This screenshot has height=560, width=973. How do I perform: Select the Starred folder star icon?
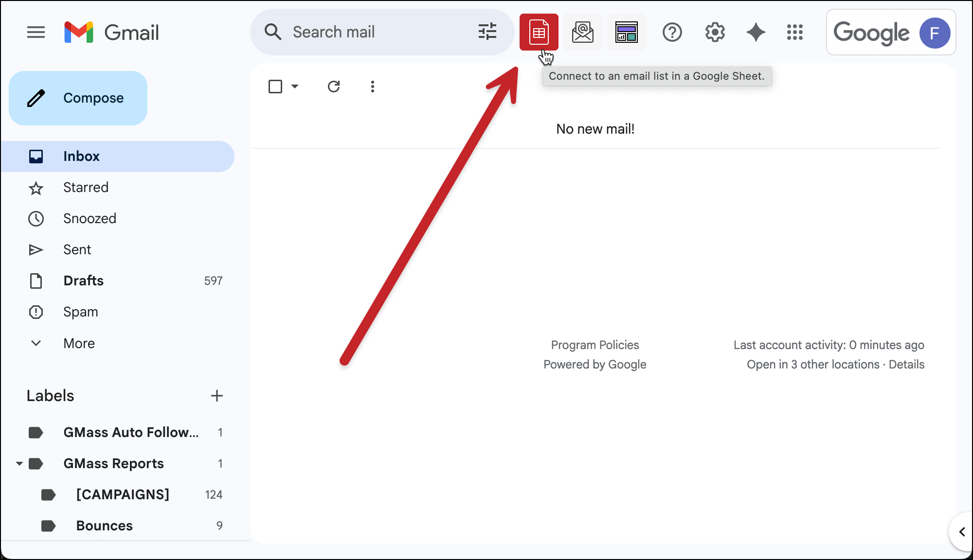click(36, 187)
